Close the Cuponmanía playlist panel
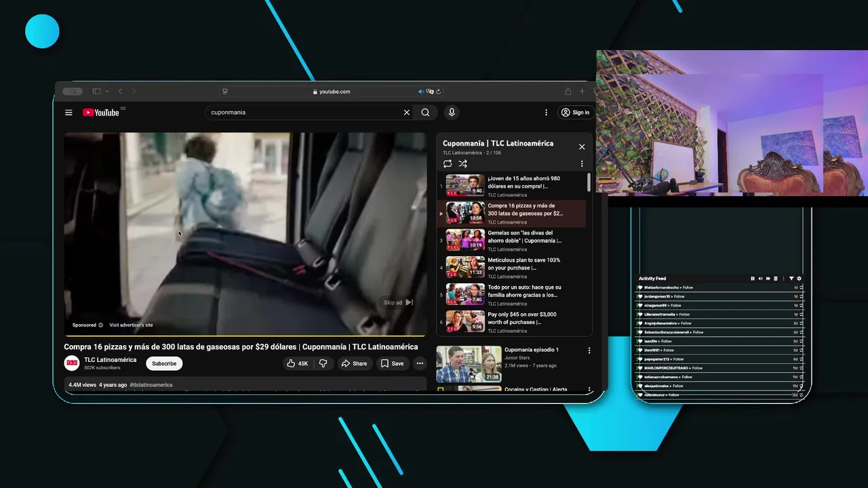Screen dimensions: 868x488 point(581,146)
